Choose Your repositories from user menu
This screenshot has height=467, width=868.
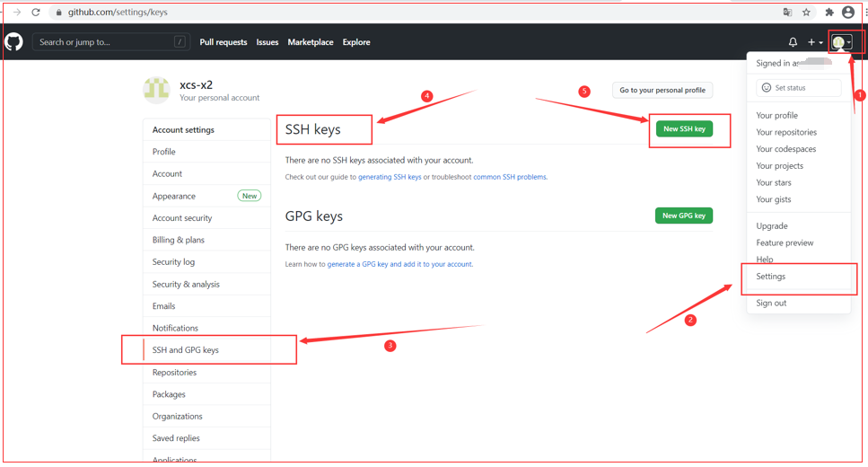click(x=798, y=132)
